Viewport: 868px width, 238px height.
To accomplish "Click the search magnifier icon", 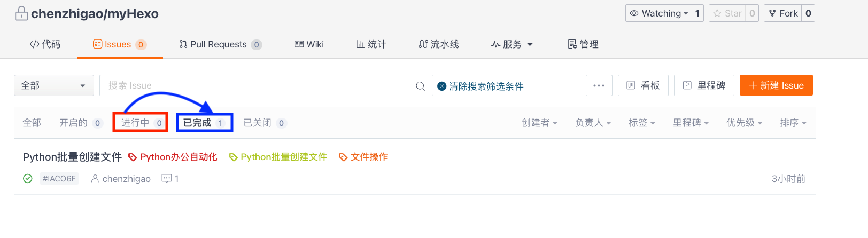I will (x=421, y=86).
